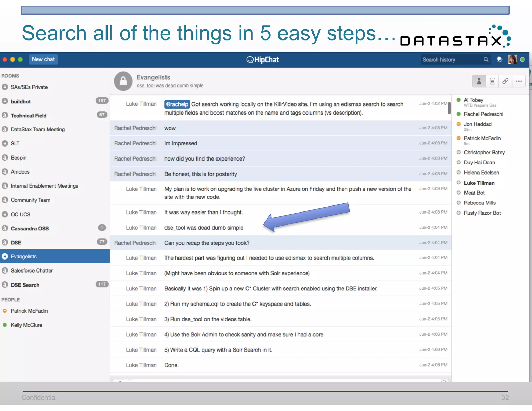Open the Salesforce Chatter room
The height and width of the screenshot is (411, 532).
(55, 271)
